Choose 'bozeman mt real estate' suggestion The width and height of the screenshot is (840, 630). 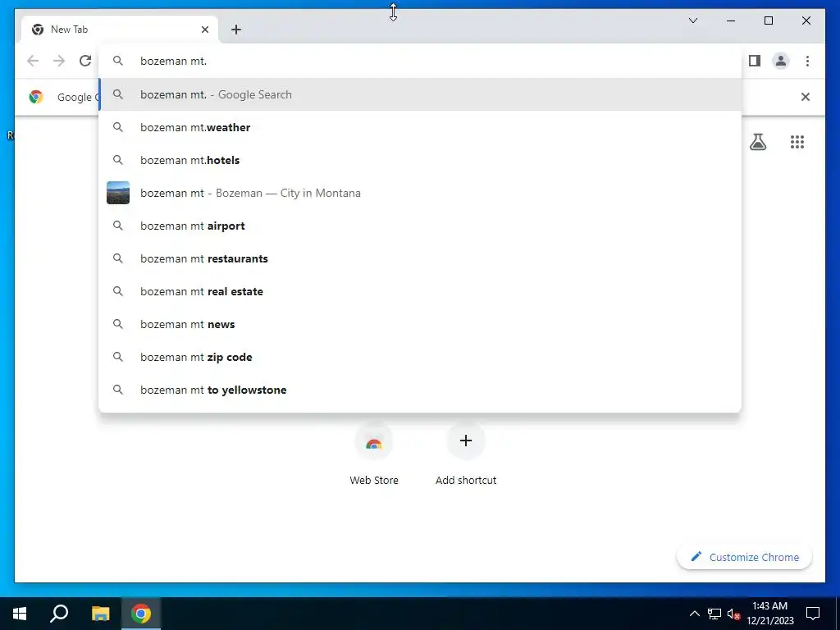coord(420,291)
